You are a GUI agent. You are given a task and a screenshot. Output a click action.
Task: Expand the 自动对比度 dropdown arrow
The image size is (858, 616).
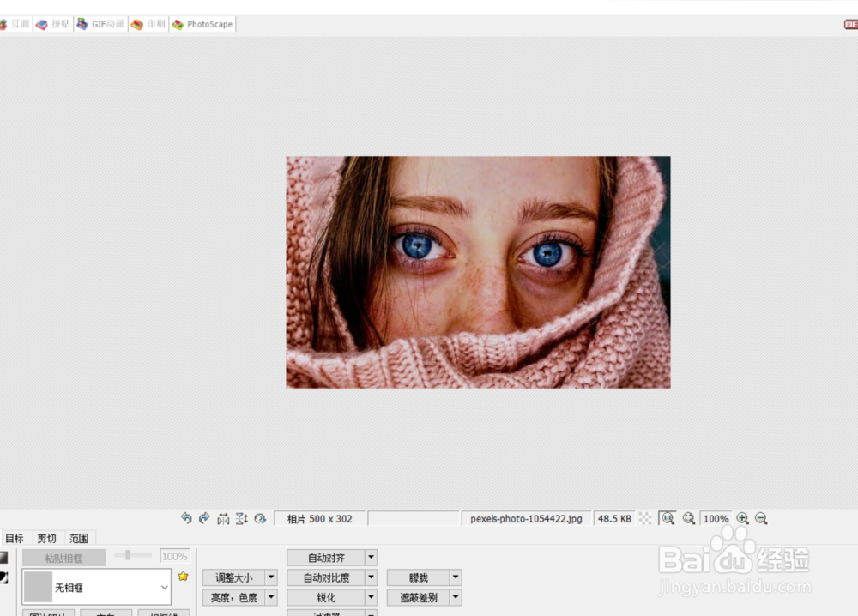tap(371, 577)
